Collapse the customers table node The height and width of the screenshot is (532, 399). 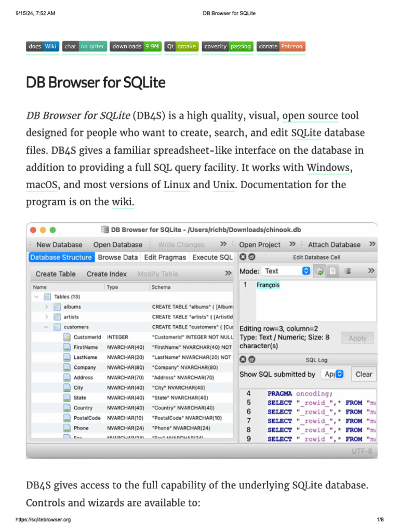46,327
